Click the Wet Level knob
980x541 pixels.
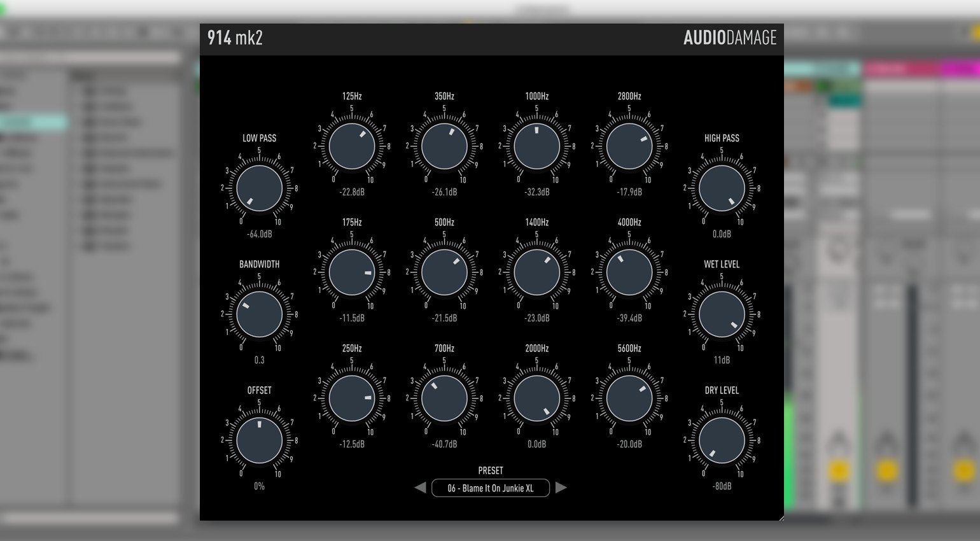tap(722, 314)
